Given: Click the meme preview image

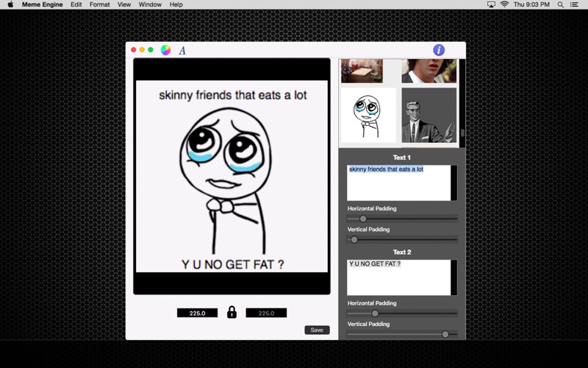Looking at the screenshot, I should click(232, 176).
